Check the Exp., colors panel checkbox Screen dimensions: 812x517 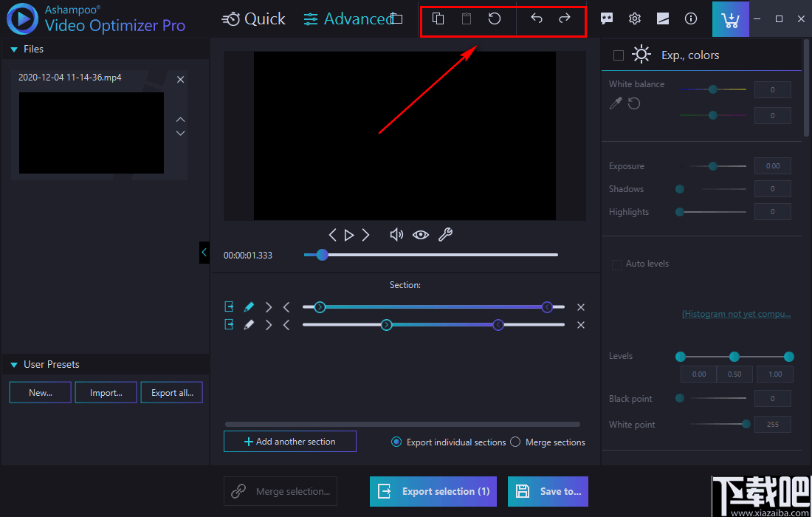[x=618, y=54]
